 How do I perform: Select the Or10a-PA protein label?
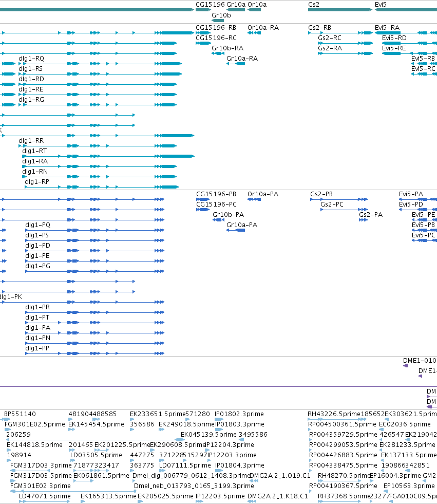pyautogui.click(x=263, y=194)
